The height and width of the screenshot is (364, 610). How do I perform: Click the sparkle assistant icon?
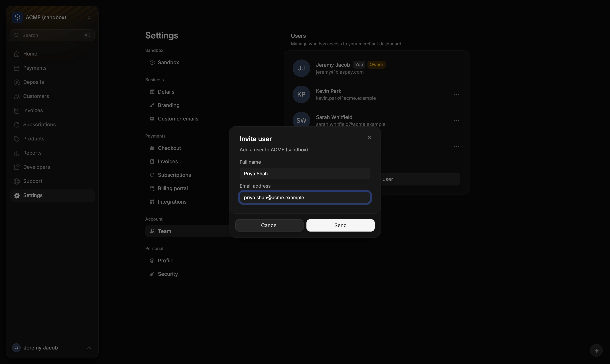pos(596,351)
